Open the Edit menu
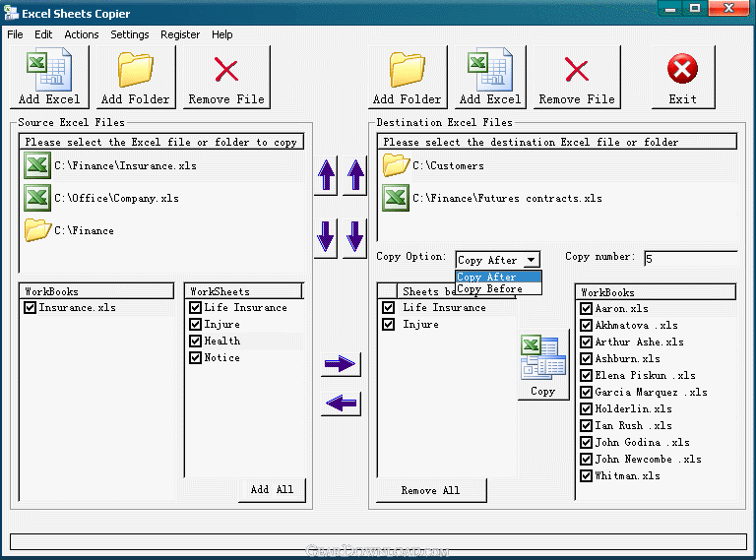This screenshot has width=756, height=560. [x=43, y=34]
